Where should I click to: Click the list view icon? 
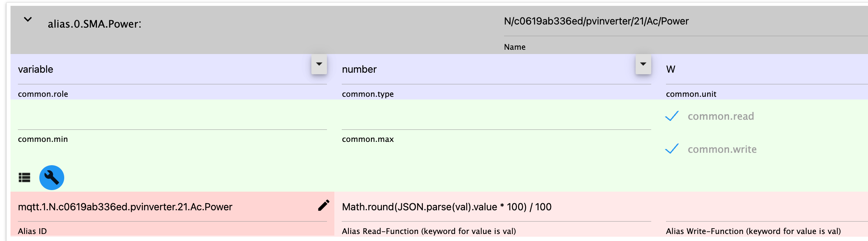tap(25, 178)
